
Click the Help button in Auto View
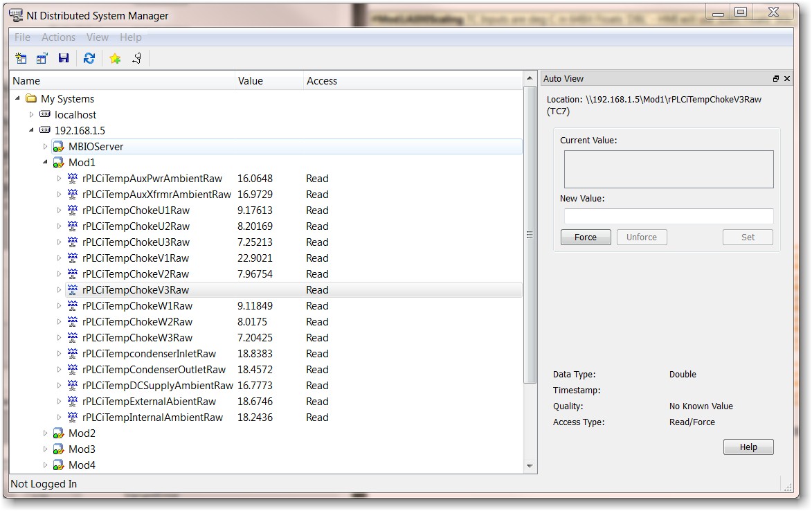pos(748,447)
